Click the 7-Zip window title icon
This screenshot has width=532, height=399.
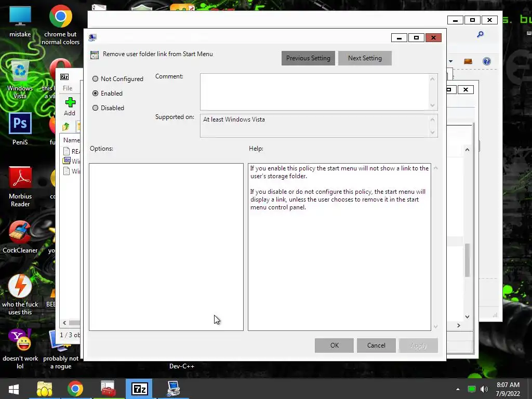tap(64, 77)
